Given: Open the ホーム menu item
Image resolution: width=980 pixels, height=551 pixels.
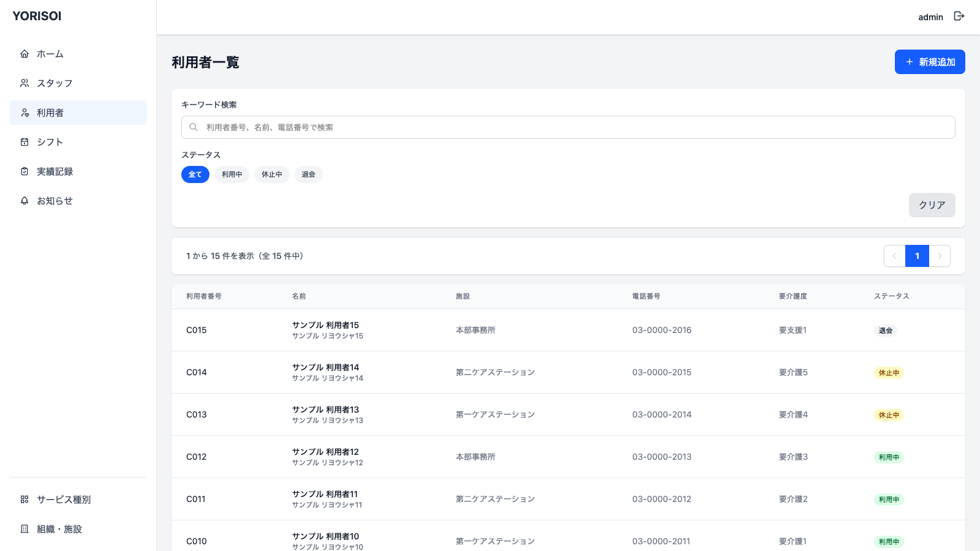Looking at the screenshot, I should click(78, 54).
